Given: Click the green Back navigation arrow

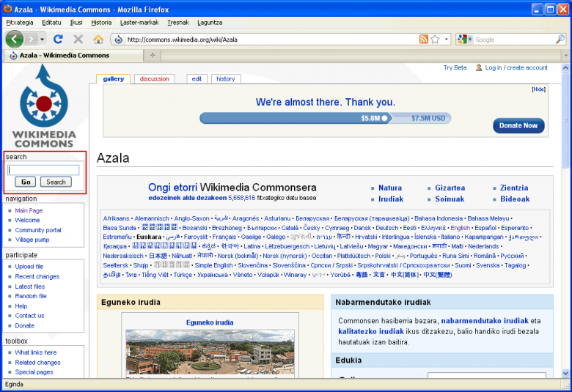Looking at the screenshot, I should click(15, 39).
